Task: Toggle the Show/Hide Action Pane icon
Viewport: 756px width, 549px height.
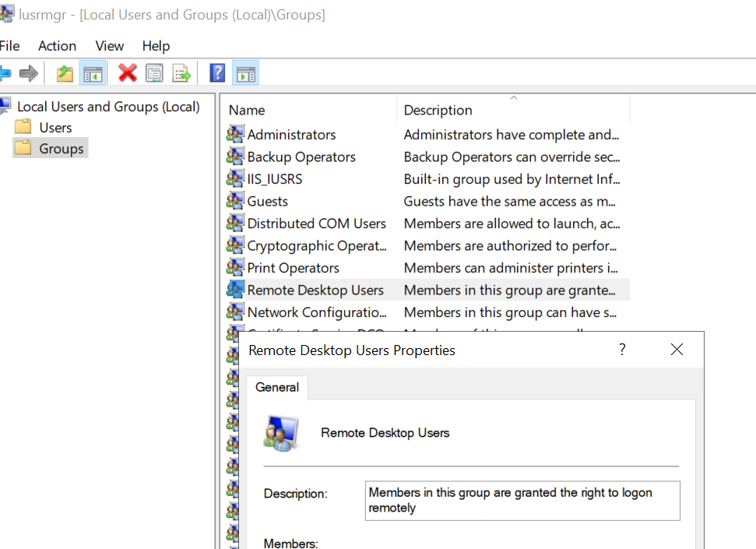Action: (x=244, y=72)
